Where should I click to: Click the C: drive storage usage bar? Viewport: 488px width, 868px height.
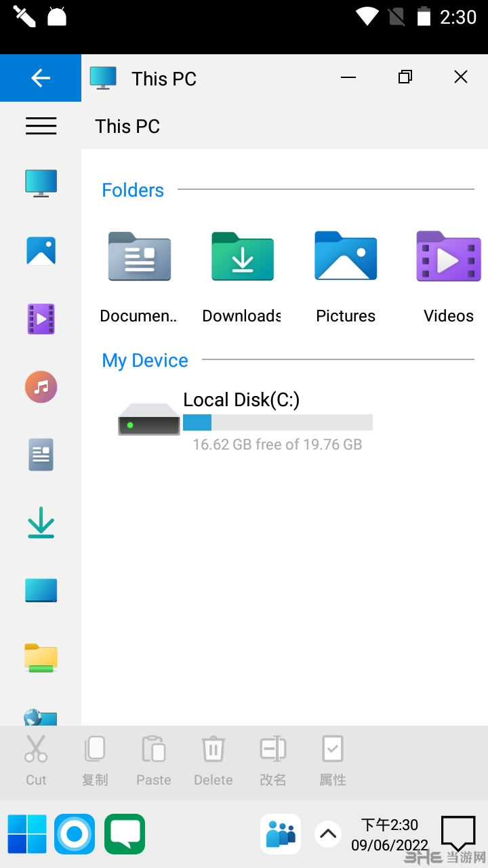pos(278,422)
